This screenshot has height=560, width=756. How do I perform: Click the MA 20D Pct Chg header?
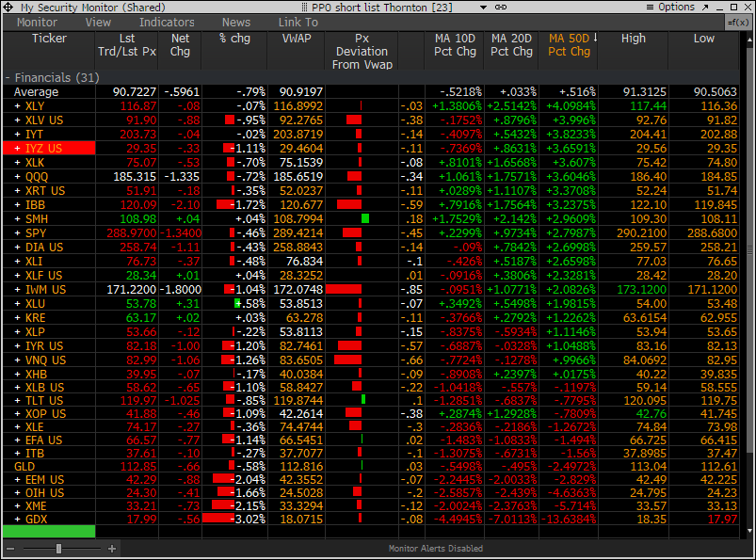point(511,45)
